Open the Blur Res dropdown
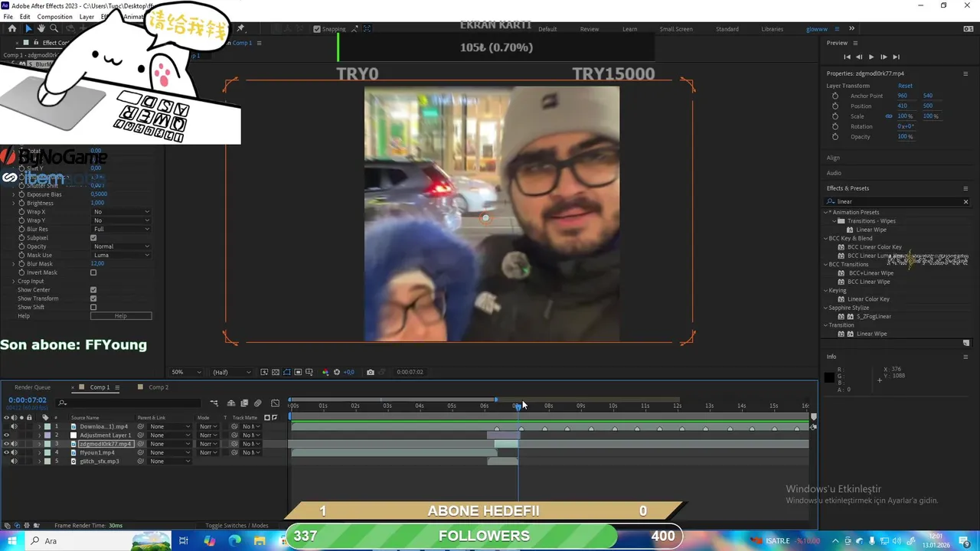Image resolution: width=980 pixels, height=551 pixels. click(121, 229)
